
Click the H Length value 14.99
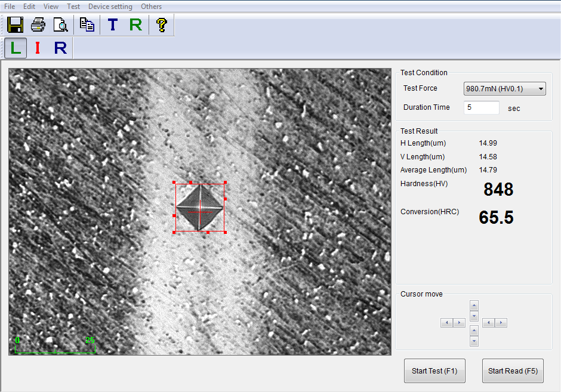click(488, 143)
